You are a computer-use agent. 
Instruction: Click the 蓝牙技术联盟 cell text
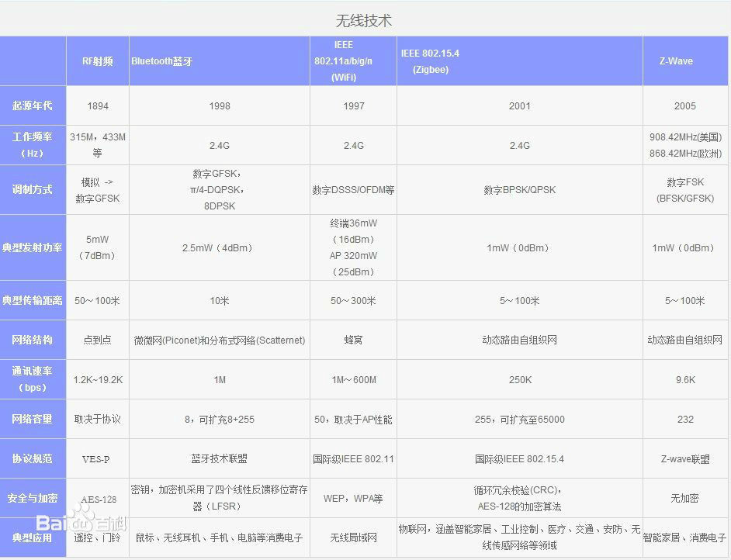[x=219, y=458]
